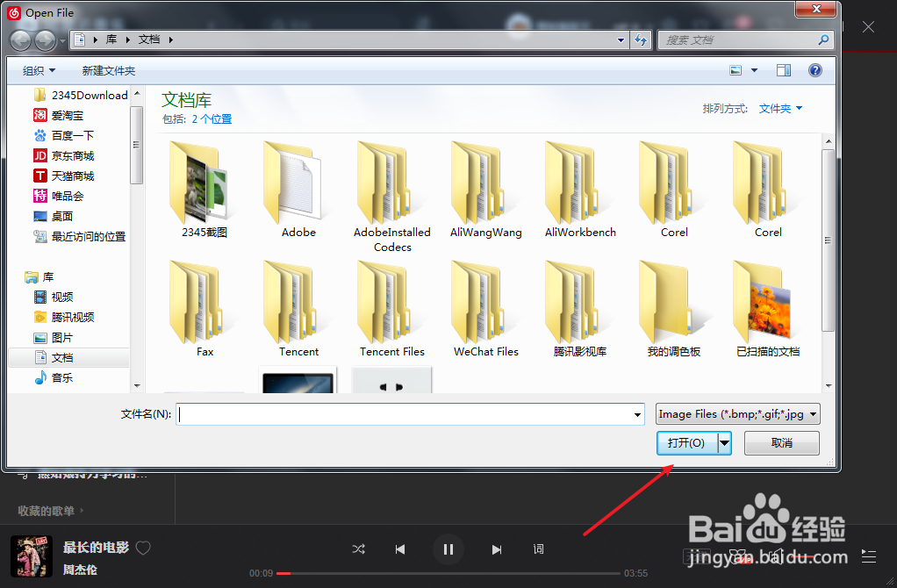
Task: Select the 腾讯影视库 folder
Action: pyautogui.click(x=580, y=309)
